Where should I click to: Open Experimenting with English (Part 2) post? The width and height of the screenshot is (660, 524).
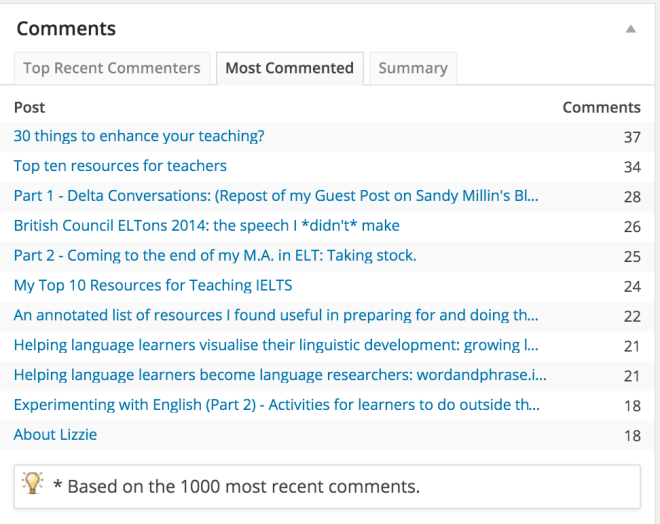(276, 406)
